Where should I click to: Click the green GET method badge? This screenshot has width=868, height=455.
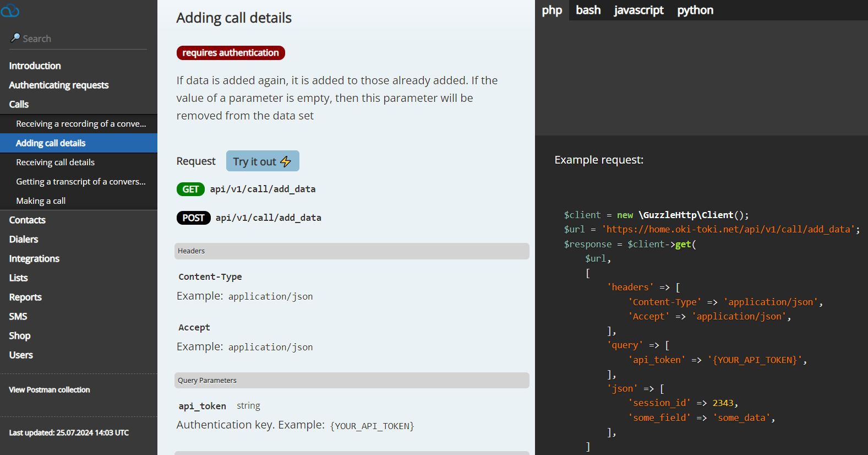tap(190, 189)
